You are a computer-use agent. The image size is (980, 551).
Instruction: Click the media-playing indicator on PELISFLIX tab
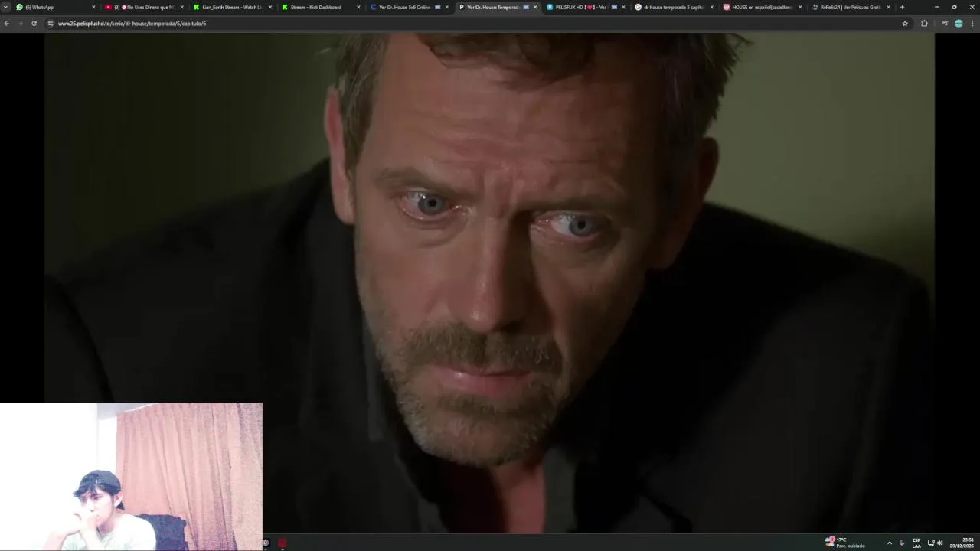pos(614,7)
